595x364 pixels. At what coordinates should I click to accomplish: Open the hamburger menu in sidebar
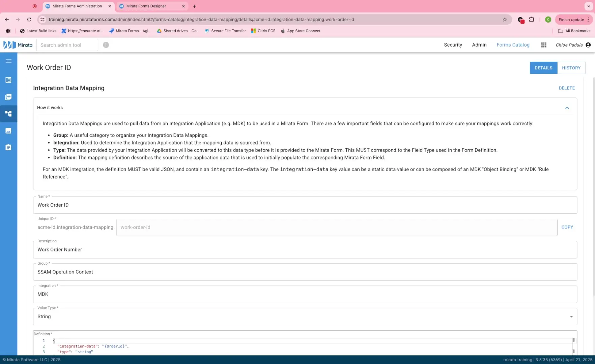(x=8, y=61)
